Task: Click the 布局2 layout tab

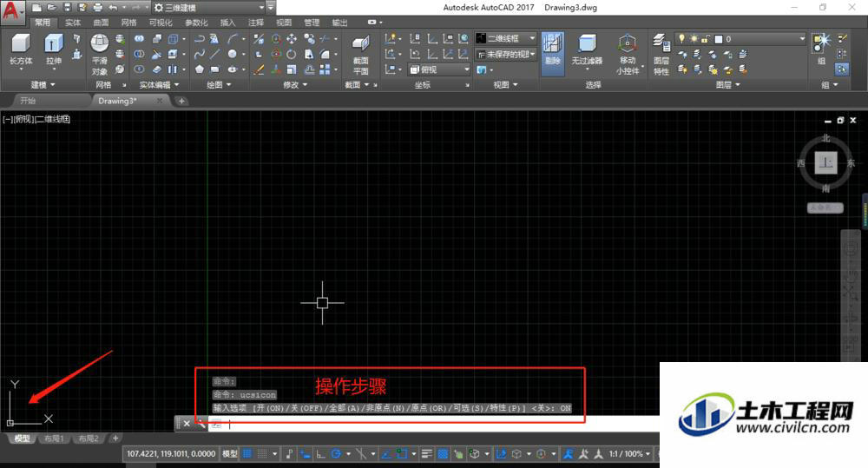Action: pos(88,438)
